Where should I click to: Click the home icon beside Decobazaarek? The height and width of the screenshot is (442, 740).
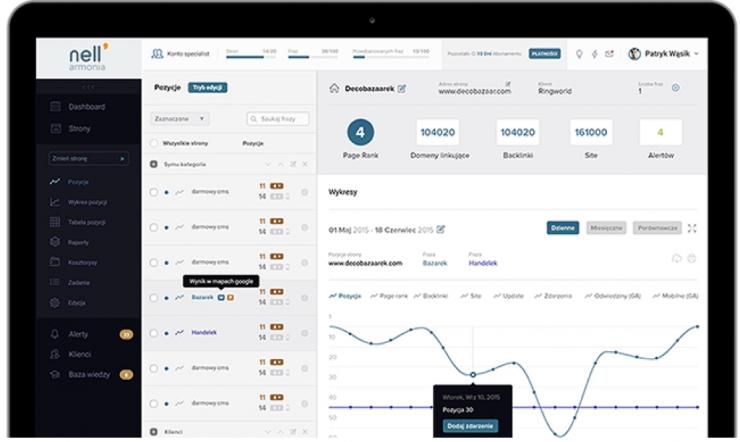[335, 89]
